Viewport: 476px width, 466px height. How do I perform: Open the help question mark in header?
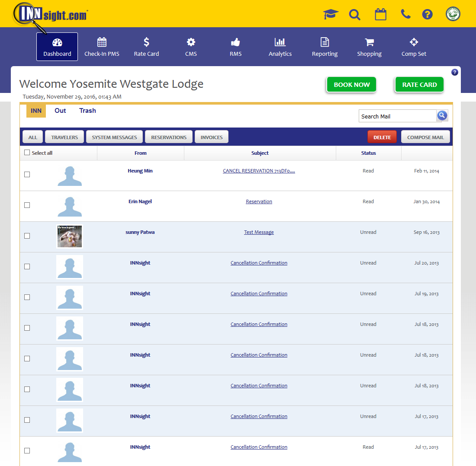[427, 14]
